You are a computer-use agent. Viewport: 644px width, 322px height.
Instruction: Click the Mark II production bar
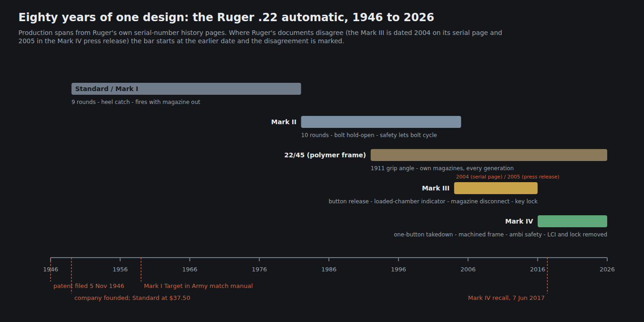(381, 122)
